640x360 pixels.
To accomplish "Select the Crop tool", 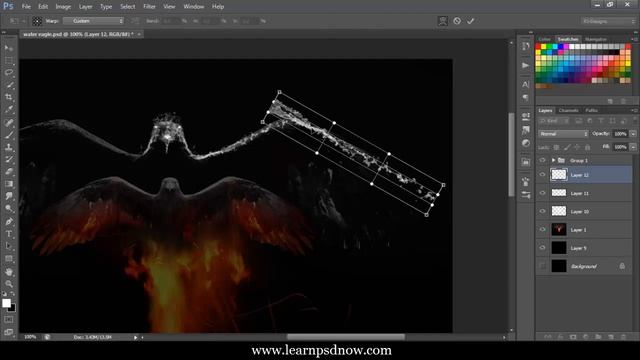I will pyautogui.click(x=9, y=97).
